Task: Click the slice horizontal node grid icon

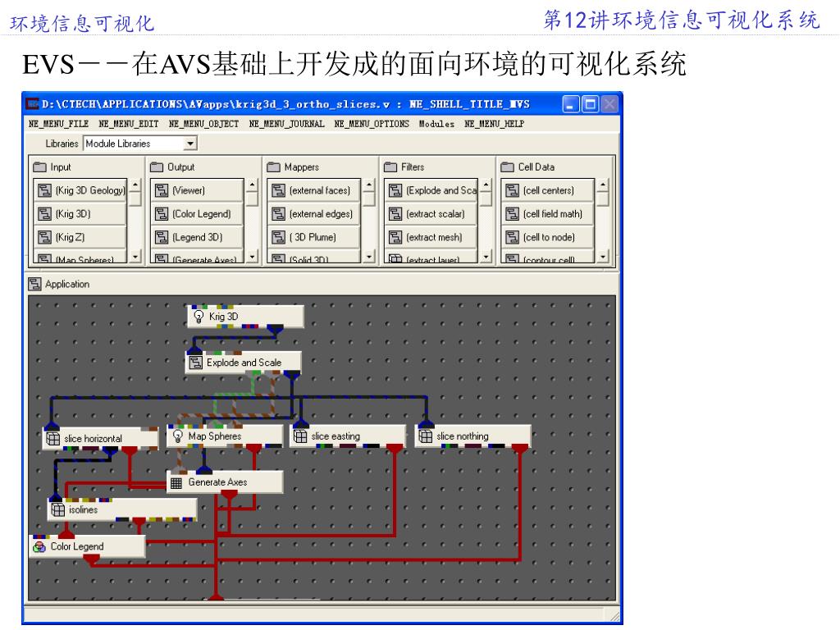Action: click(53, 439)
